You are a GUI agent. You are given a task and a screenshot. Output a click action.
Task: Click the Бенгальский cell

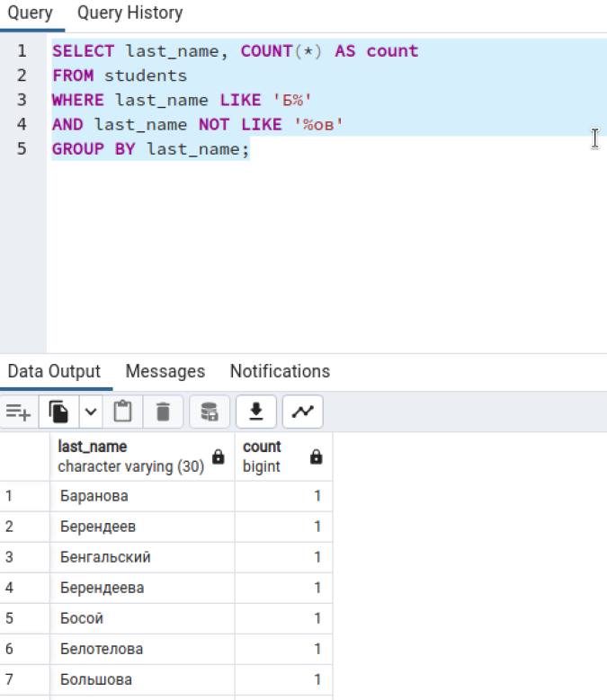[142, 557]
